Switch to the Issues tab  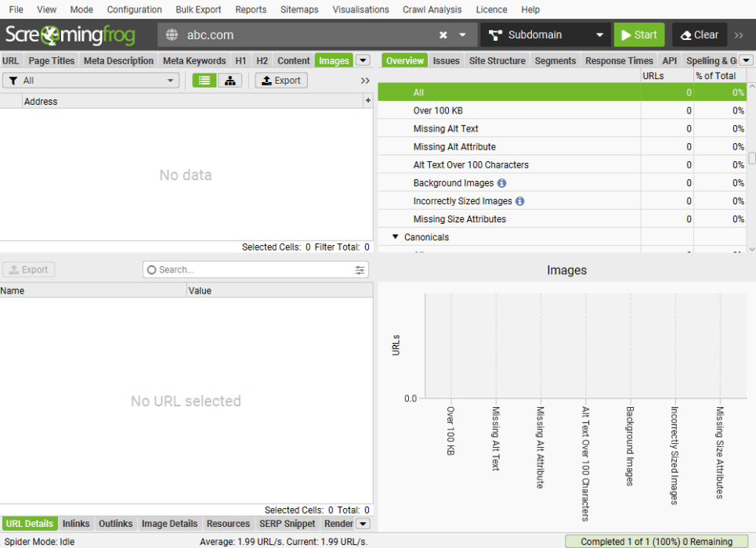tap(446, 60)
